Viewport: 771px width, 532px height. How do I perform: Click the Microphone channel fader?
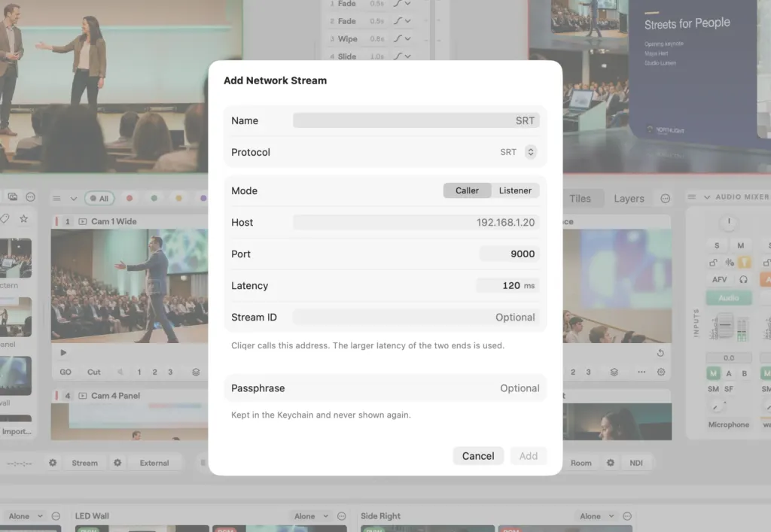(725, 325)
